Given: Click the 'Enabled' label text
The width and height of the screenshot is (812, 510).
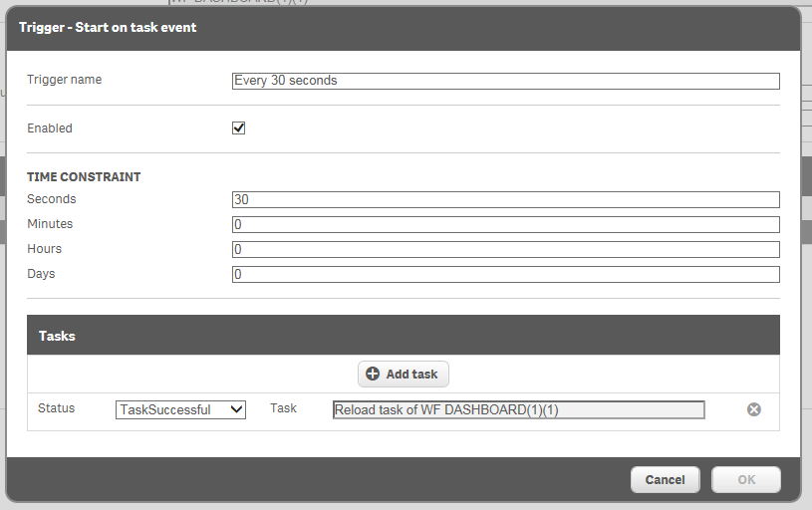Looking at the screenshot, I should click(50, 128).
